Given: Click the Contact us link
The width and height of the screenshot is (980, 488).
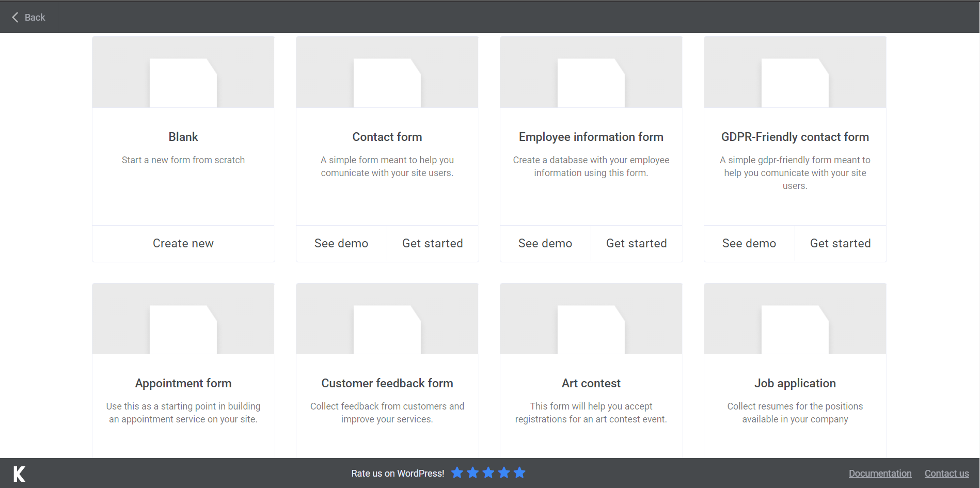Looking at the screenshot, I should [x=947, y=473].
